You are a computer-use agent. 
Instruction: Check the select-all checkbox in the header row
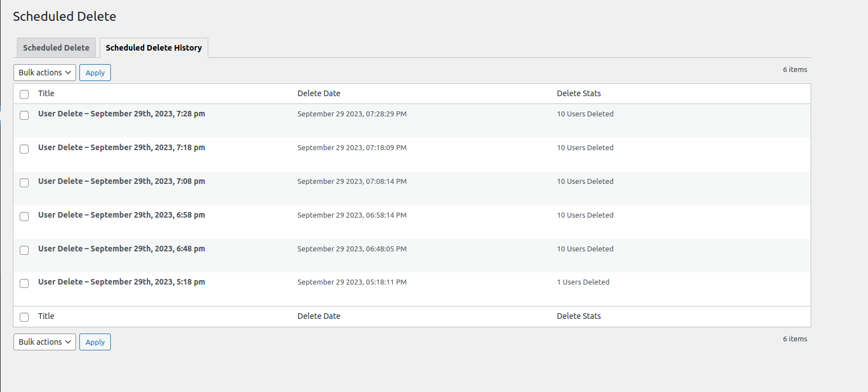pyautogui.click(x=24, y=94)
